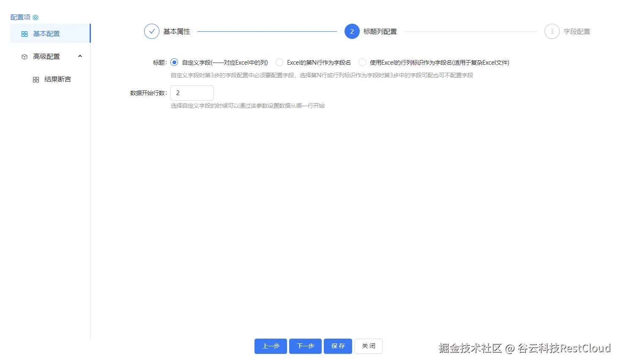Select 使用Excel的行列标识作为字段名 option

[x=362, y=62]
